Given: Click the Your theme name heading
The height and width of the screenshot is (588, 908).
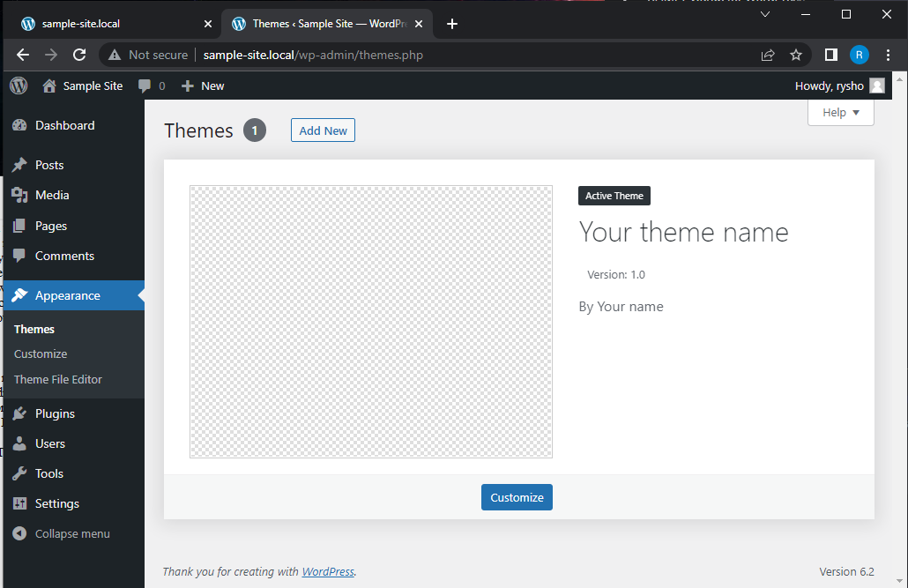Looking at the screenshot, I should [x=683, y=233].
